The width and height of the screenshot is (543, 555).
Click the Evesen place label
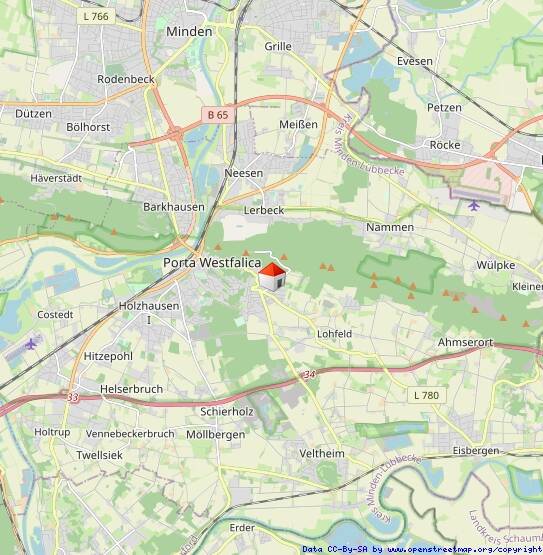[x=415, y=61]
